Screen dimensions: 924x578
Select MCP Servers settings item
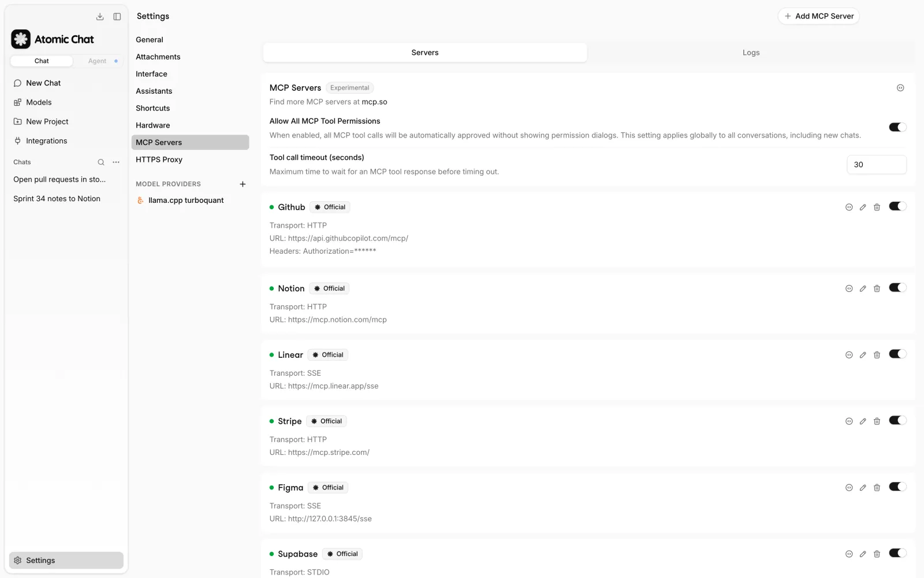190,142
